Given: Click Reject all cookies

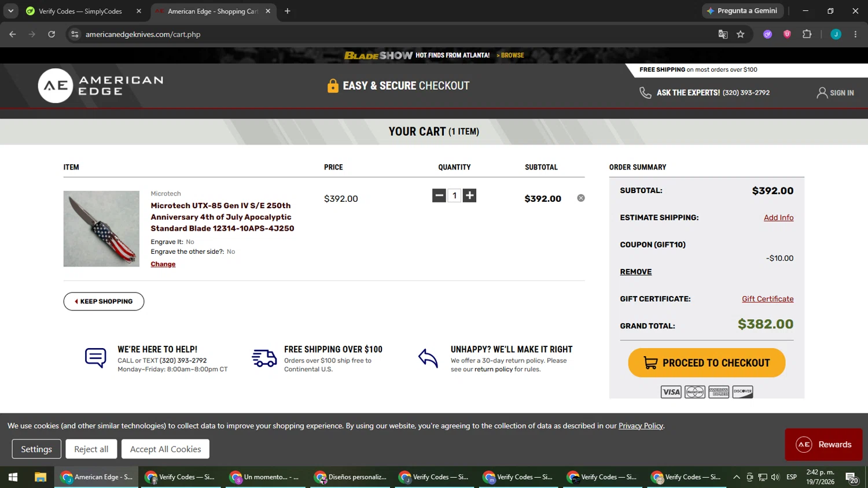Looking at the screenshot, I should 91,449.
